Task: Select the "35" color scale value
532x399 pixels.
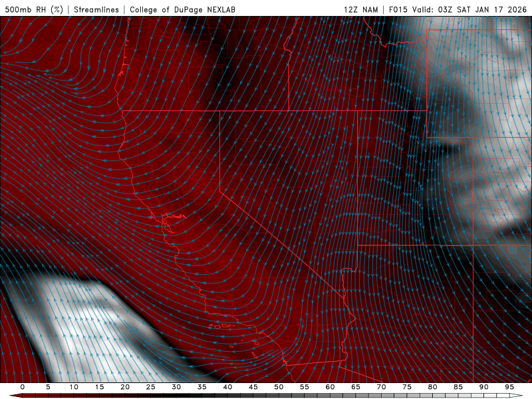Action: 202,387
